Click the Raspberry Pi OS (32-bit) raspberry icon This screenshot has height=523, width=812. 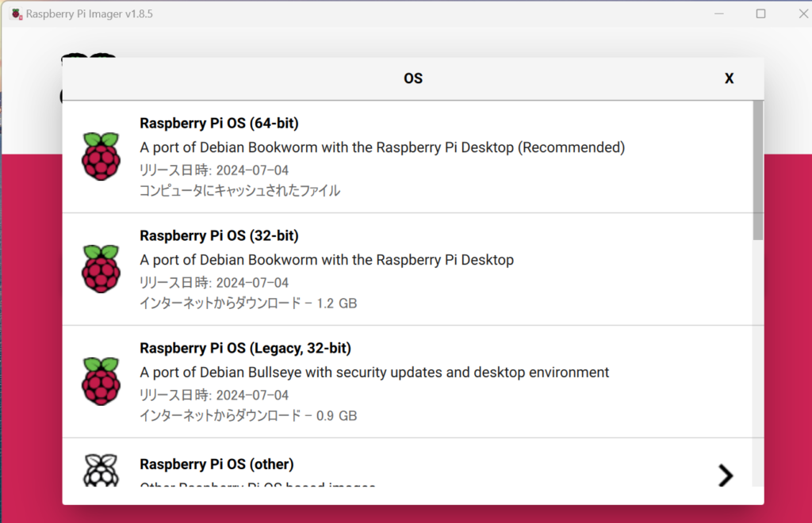(x=101, y=269)
